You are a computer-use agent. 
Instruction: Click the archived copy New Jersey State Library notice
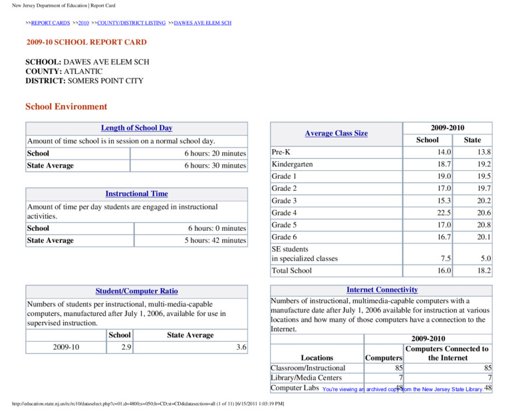point(403,389)
